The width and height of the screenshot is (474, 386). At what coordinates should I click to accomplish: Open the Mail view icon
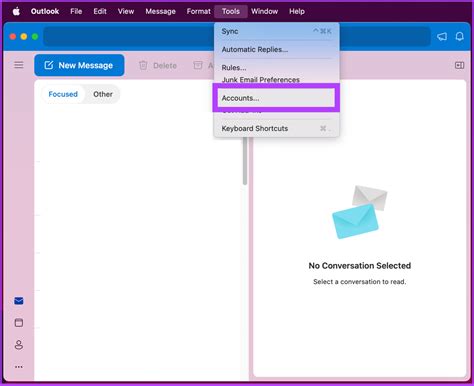point(19,301)
